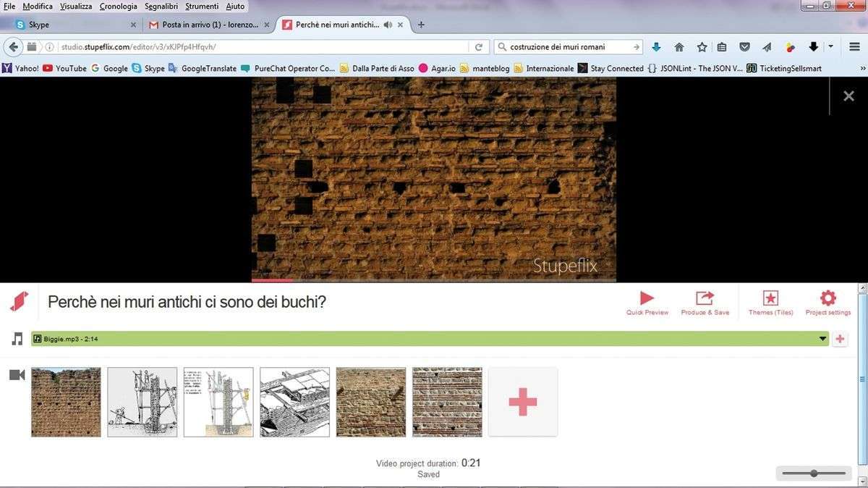868x488 pixels.
Task: Click the colorful extension icon in toolbar
Action: click(x=790, y=47)
